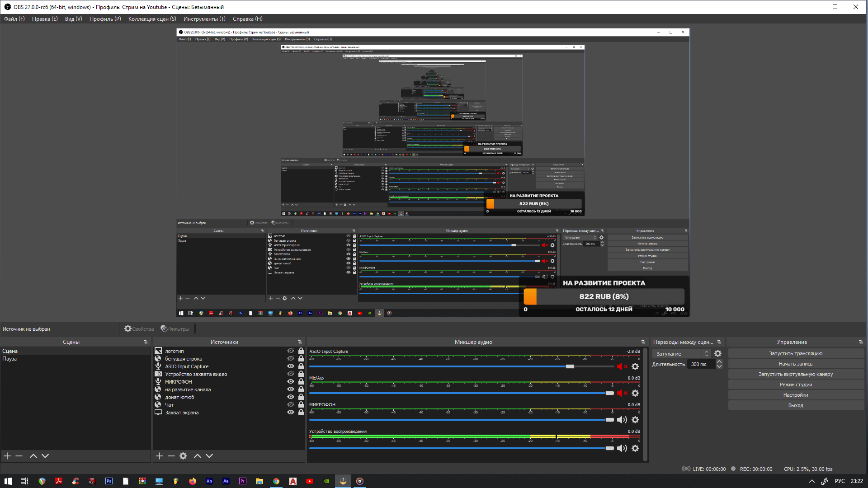Click Запустить трансляцию button
Viewport: 868px width, 488px height.
coord(795,353)
